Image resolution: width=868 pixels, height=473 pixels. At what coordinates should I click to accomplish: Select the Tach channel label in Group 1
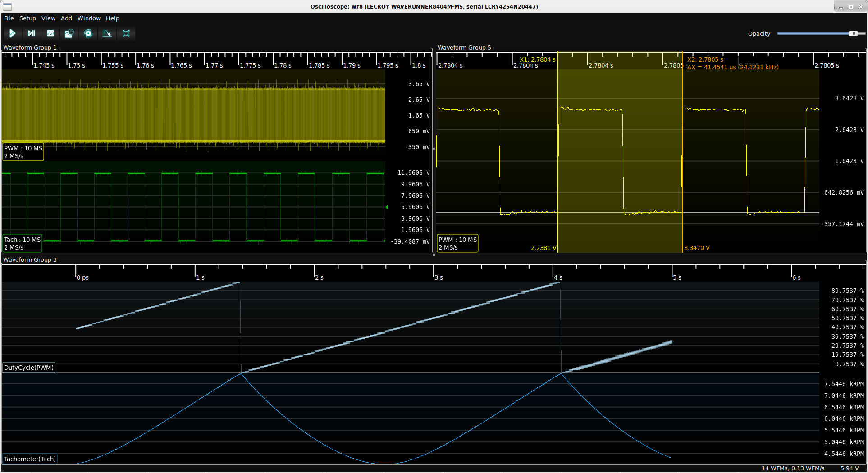pos(22,243)
